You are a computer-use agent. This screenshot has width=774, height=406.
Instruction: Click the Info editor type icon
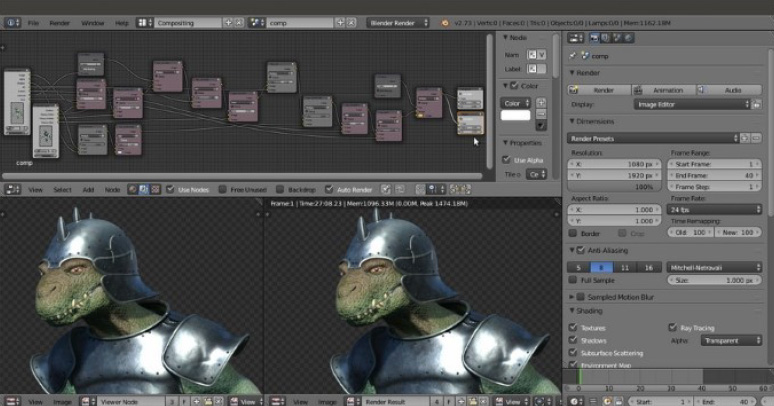click(x=12, y=23)
